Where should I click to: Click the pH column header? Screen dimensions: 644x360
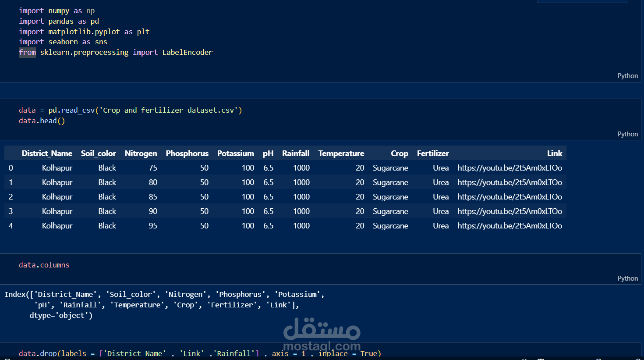[x=268, y=153]
